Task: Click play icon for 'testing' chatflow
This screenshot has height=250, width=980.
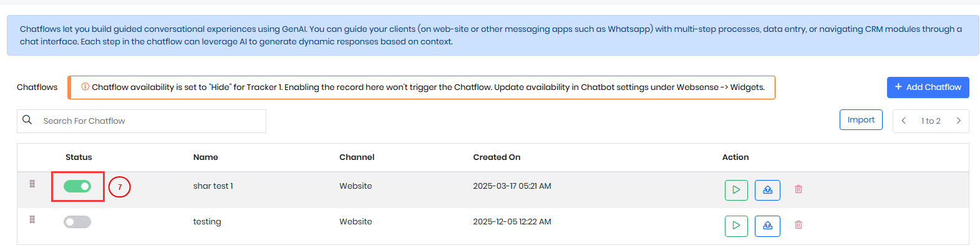Action: pos(736,225)
